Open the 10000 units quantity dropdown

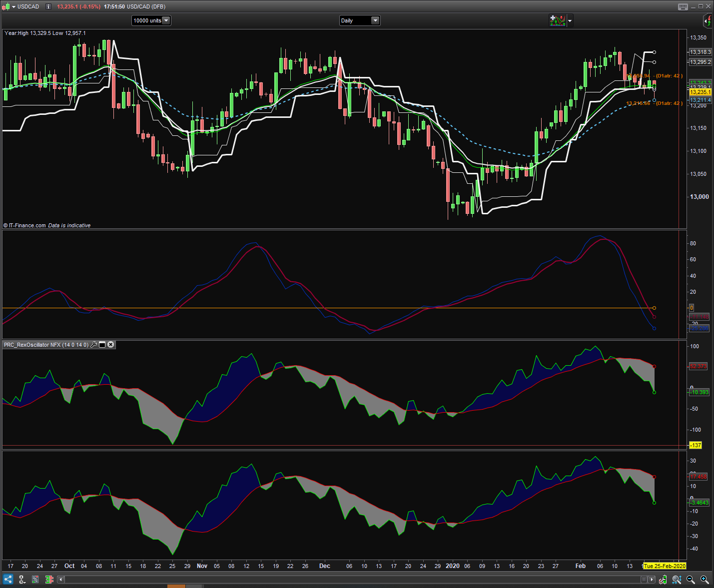coord(166,20)
